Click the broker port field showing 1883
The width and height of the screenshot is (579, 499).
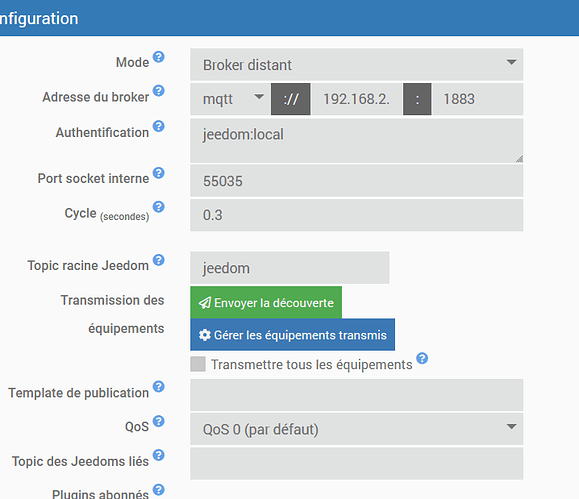[478, 99]
